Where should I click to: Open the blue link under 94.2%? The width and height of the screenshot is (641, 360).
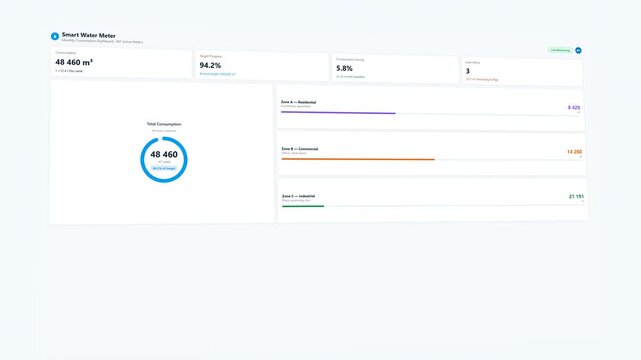(217, 74)
